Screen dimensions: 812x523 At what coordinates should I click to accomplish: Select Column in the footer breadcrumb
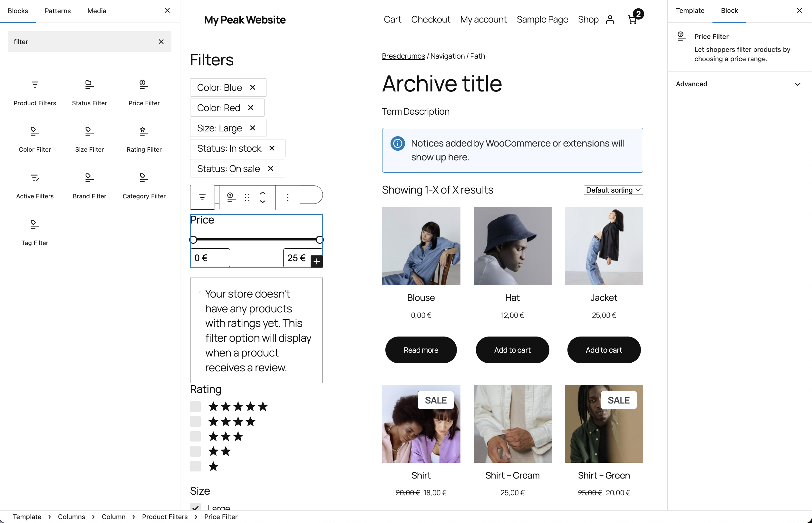[x=113, y=517]
